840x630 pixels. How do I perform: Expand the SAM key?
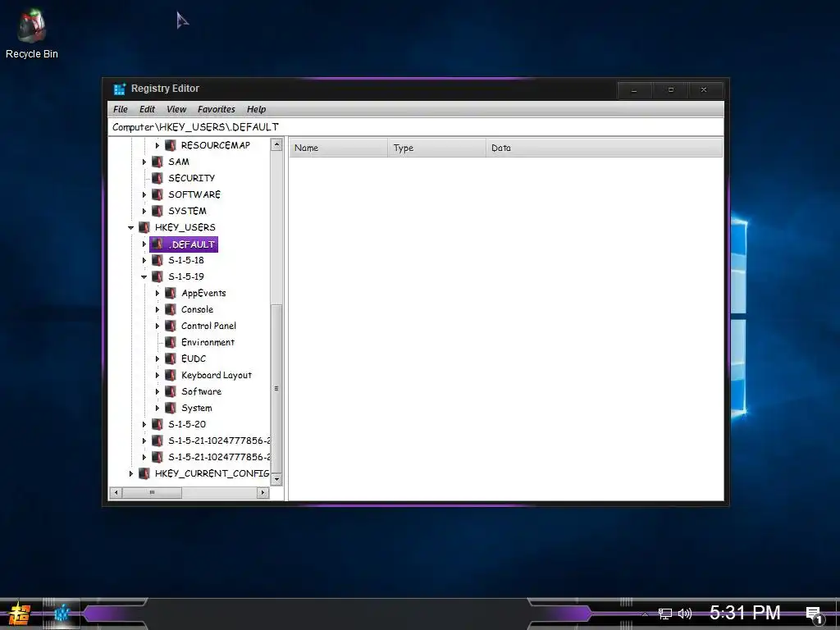click(144, 162)
